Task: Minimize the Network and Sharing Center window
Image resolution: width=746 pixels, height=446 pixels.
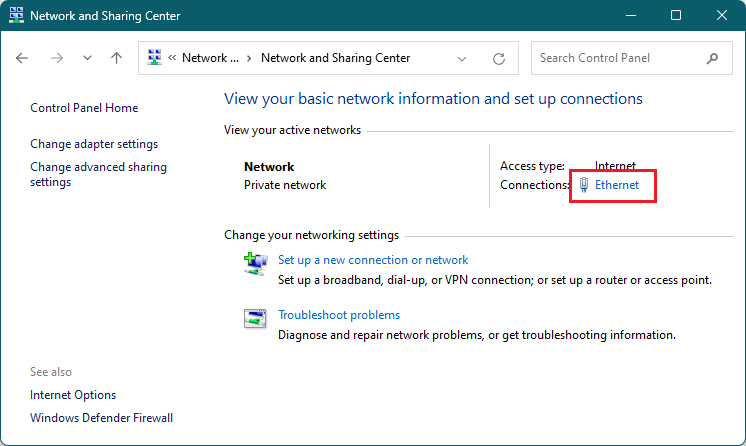Action: [x=631, y=15]
